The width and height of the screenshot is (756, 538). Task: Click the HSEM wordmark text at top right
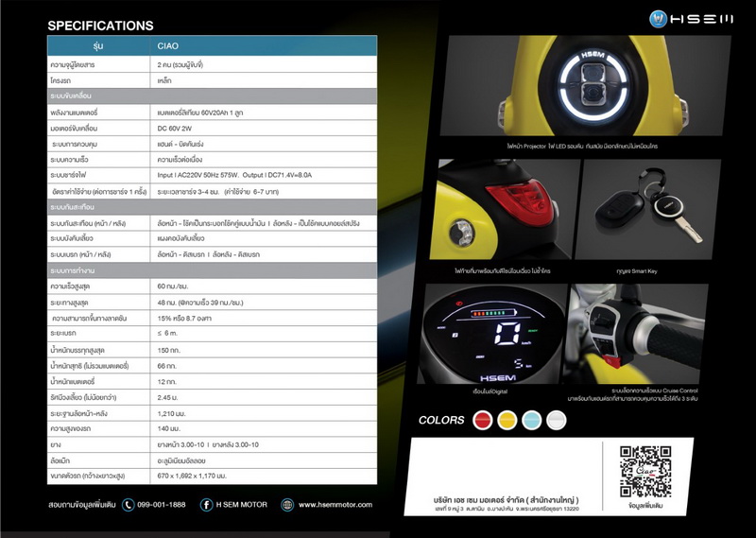coord(701,19)
